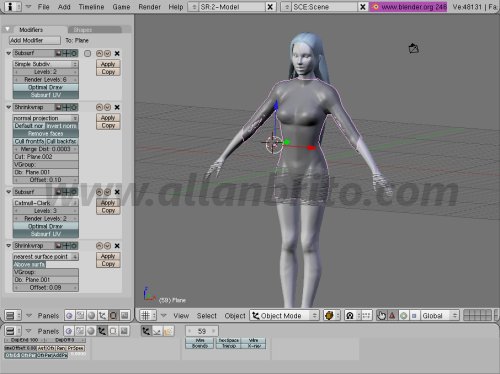Open the viewport draw type dropdown
500x374 pixels.
click(x=332, y=315)
